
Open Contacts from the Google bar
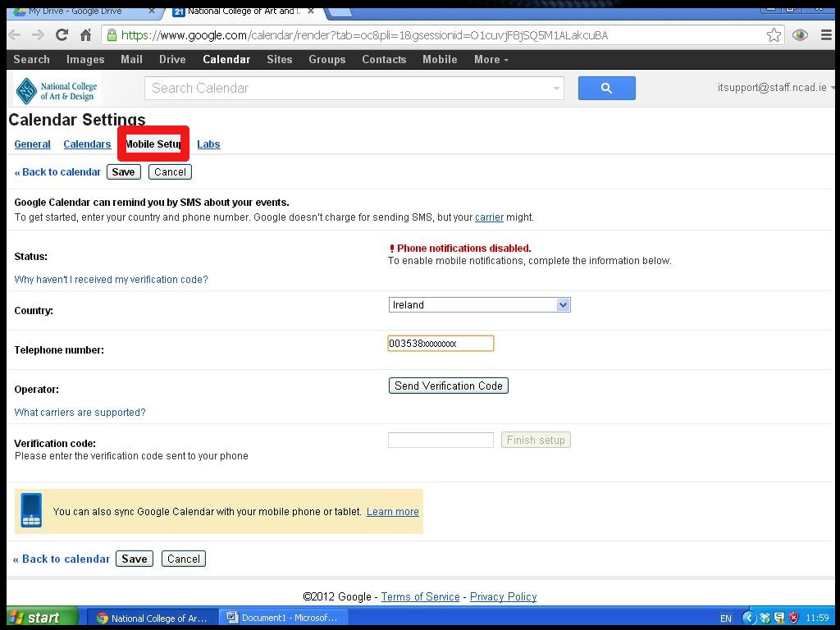coord(384,59)
